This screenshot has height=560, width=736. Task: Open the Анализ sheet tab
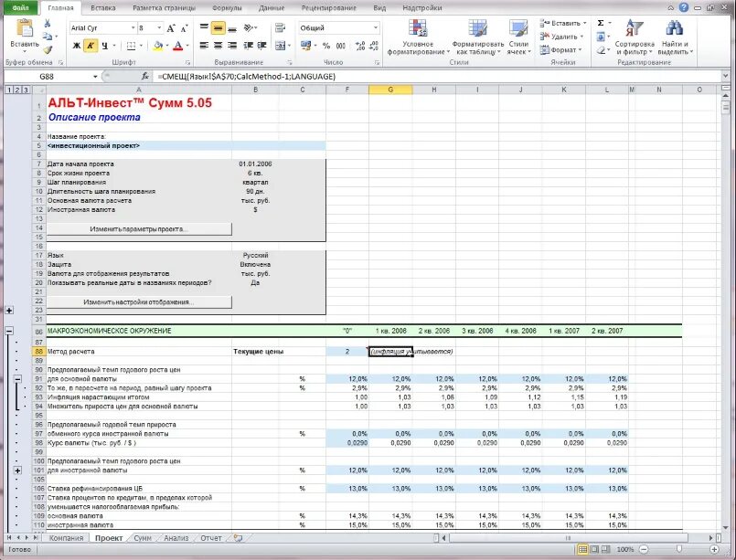[176, 538]
